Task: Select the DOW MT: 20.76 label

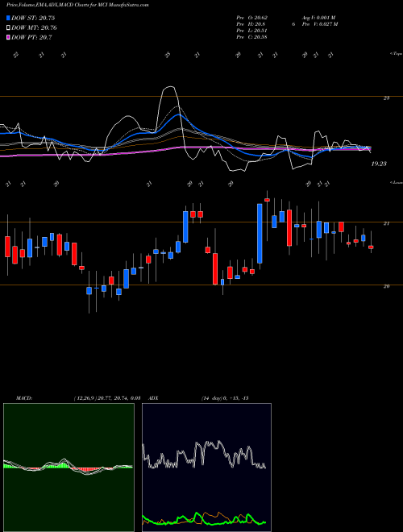Action: (x=34, y=27)
